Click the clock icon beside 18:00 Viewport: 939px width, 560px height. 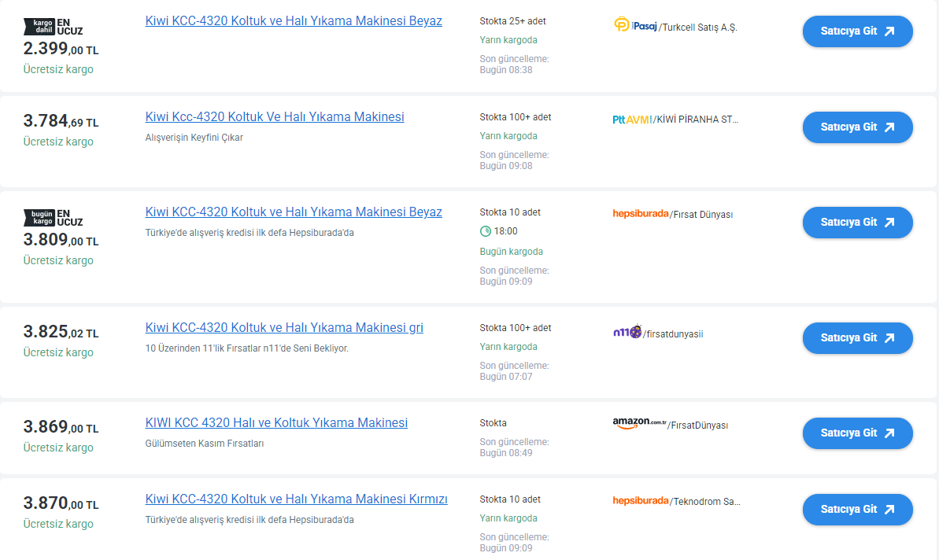click(x=485, y=231)
